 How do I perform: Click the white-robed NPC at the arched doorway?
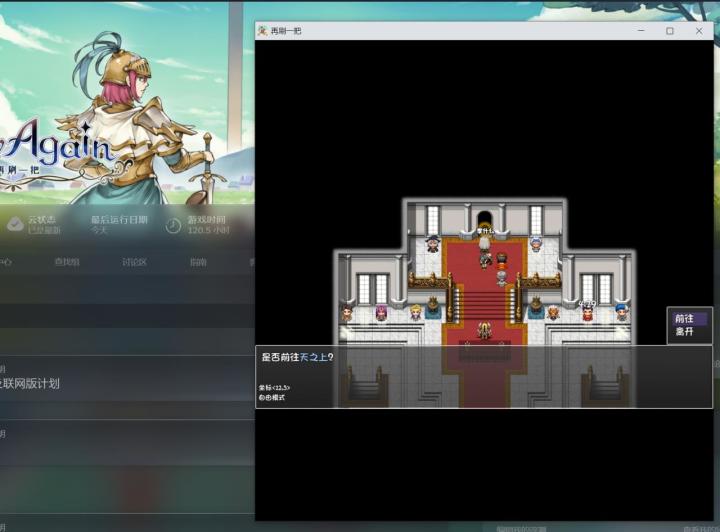click(484, 242)
